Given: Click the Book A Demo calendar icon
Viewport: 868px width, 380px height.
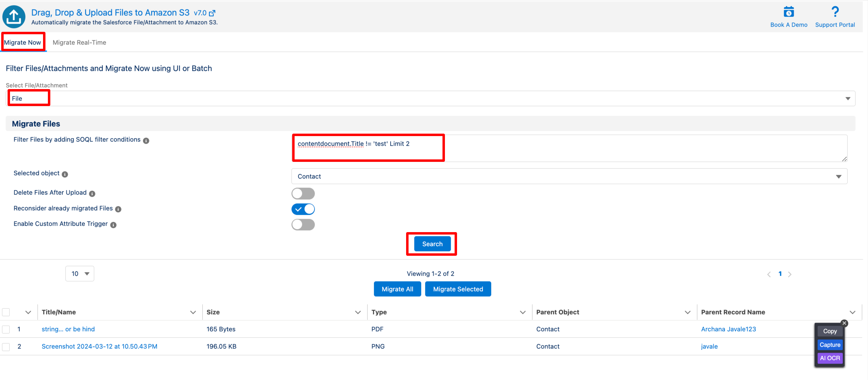Looking at the screenshot, I should click(x=789, y=12).
